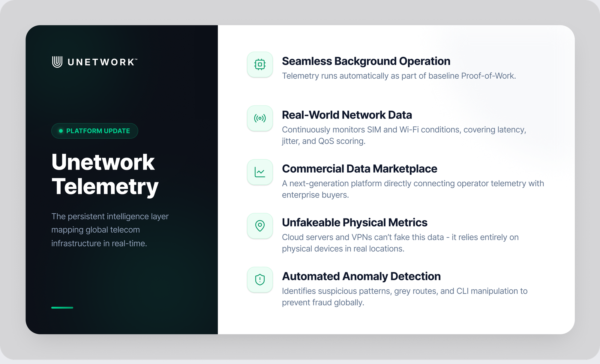Select the Commercial Data Marketplace heading
Image resolution: width=600 pixels, height=364 pixels.
[359, 169]
